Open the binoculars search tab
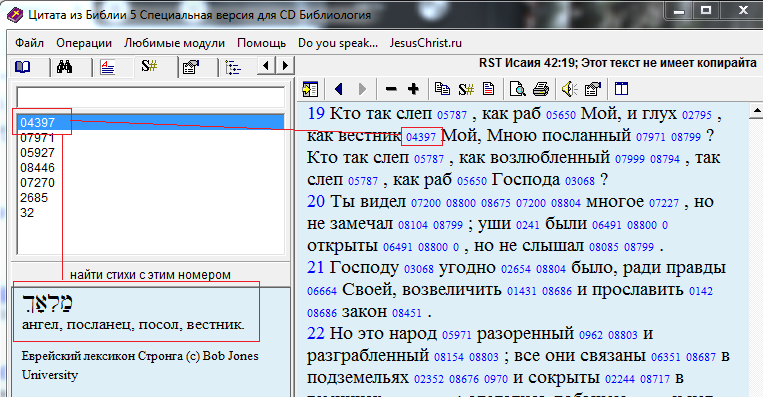Viewport: 763px width, 397px height. 64,67
